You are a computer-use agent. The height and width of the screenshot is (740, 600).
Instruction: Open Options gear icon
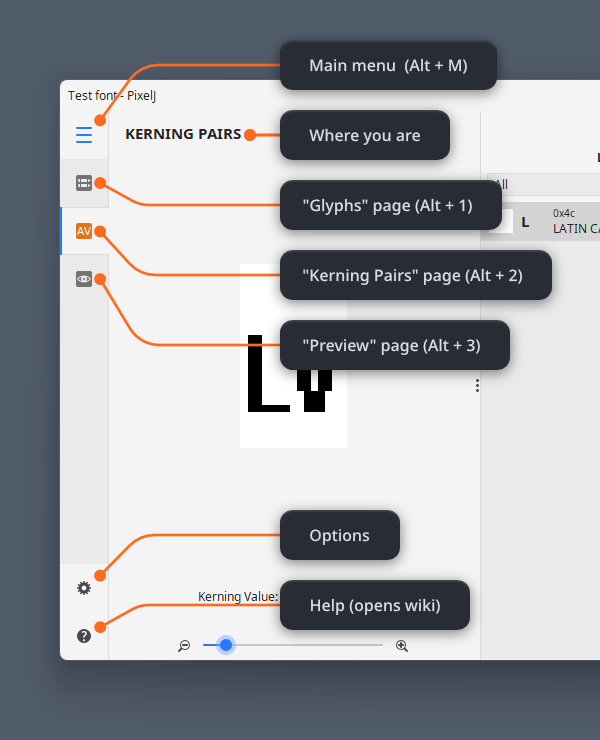click(84, 588)
